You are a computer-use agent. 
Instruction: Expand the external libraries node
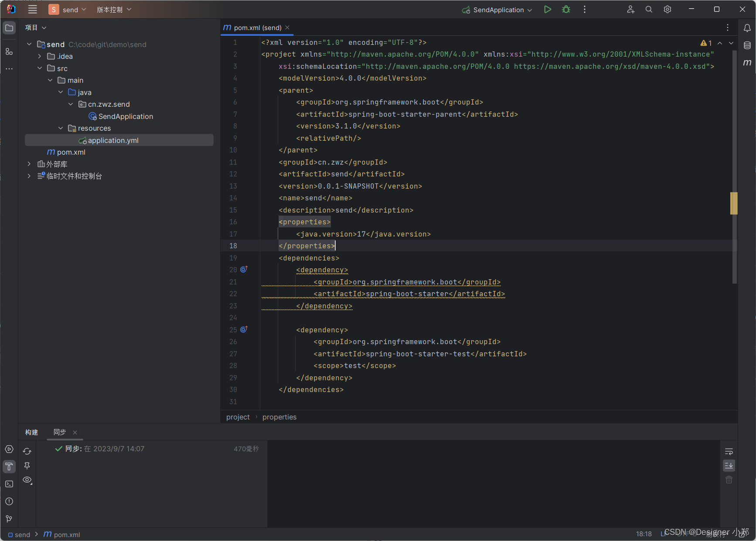coord(29,164)
